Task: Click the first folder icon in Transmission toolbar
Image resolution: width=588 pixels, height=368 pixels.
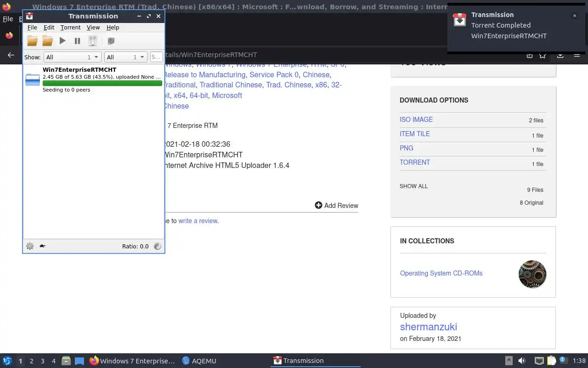Action: click(32, 41)
